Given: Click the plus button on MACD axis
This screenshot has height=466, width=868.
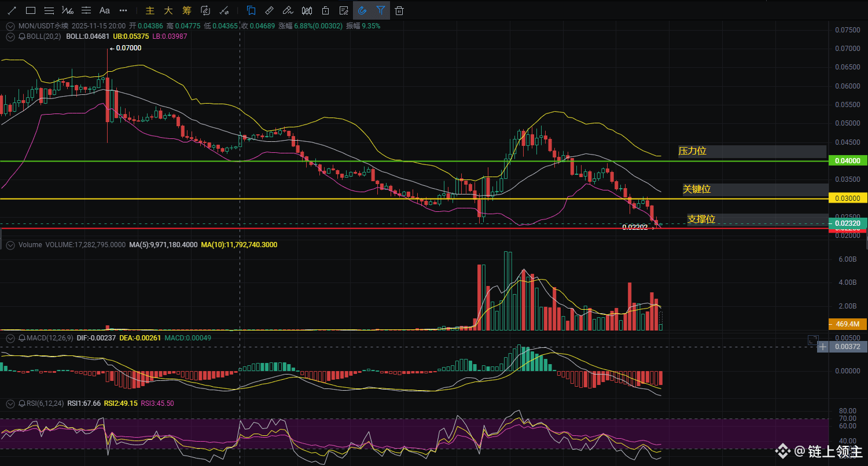Looking at the screenshot, I should 823,347.
